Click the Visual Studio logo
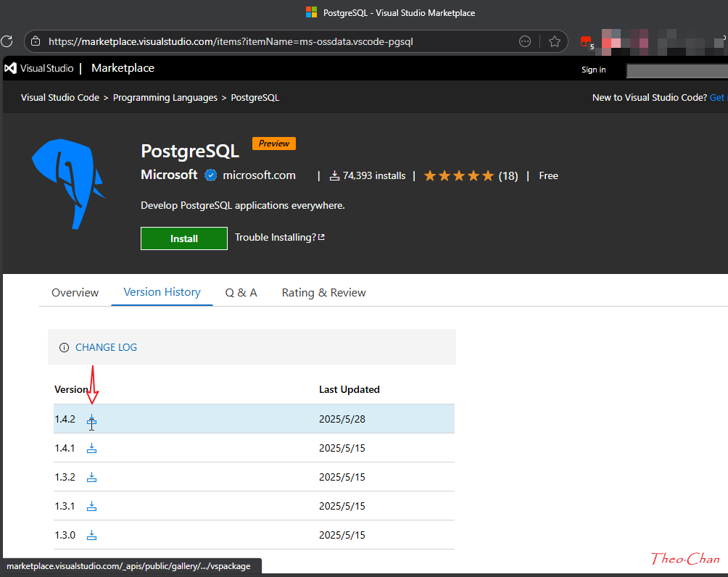 point(39,68)
